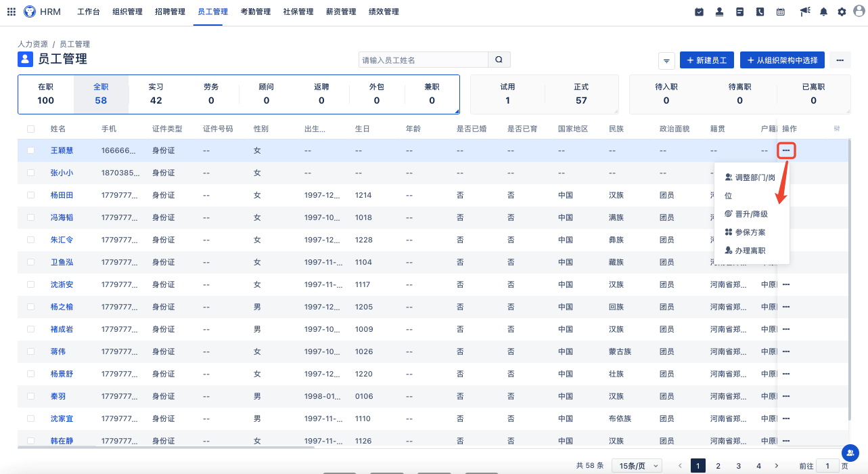Click the search magnifier button
The height and width of the screenshot is (474, 868).
click(499, 60)
